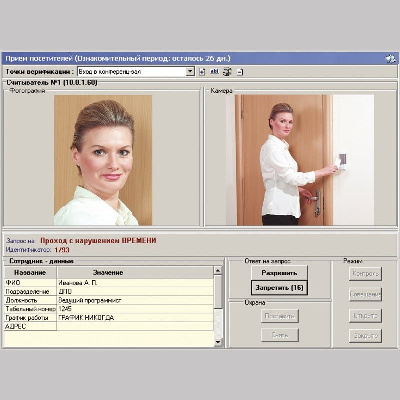Click the Контроль mode button
This screenshot has height=400, width=400.
click(x=365, y=274)
